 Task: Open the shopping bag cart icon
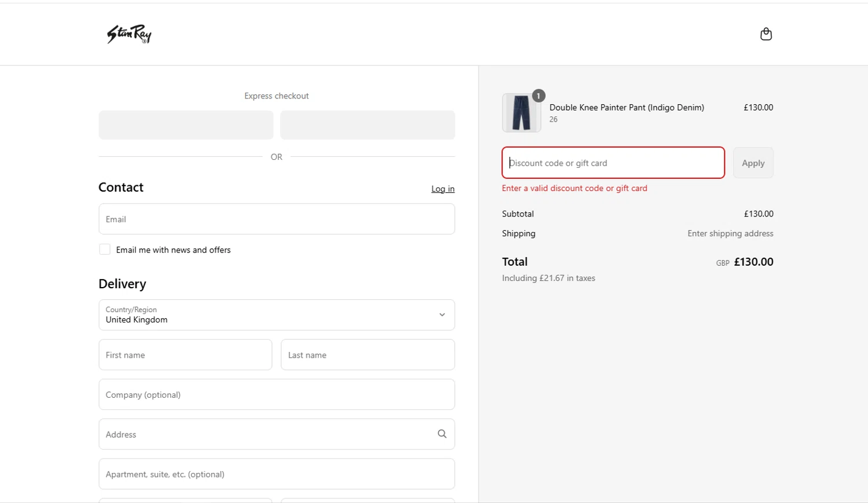pos(766,34)
